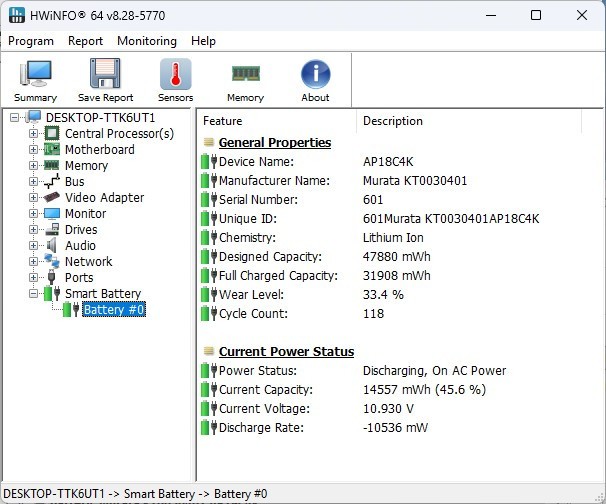Click the About info icon
Image resolution: width=606 pixels, height=504 pixels.
click(315, 74)
